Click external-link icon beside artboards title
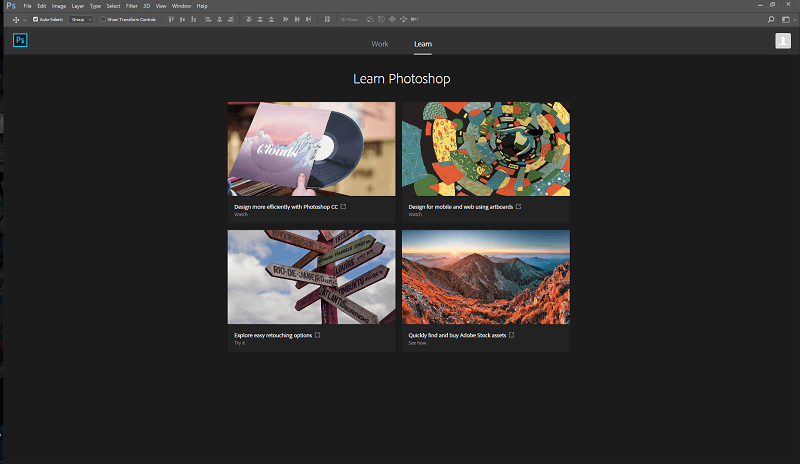The image size is (800, 464). click(518, 206)
